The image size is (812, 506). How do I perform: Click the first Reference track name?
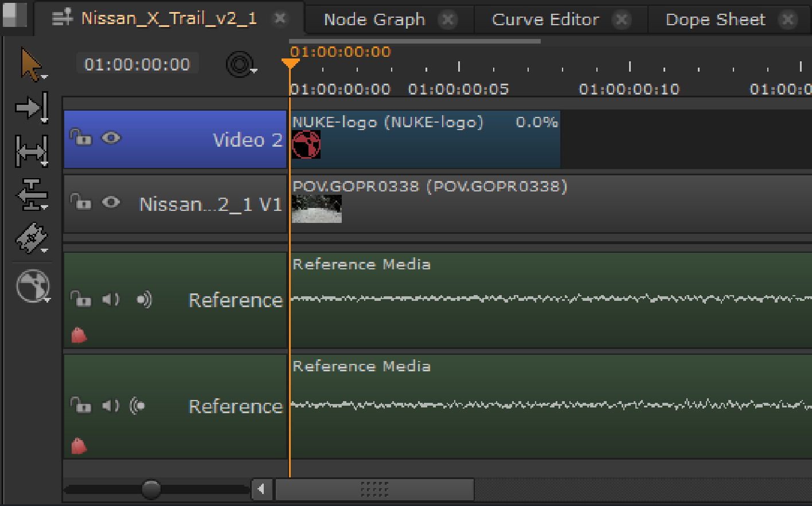click(236, 300)
